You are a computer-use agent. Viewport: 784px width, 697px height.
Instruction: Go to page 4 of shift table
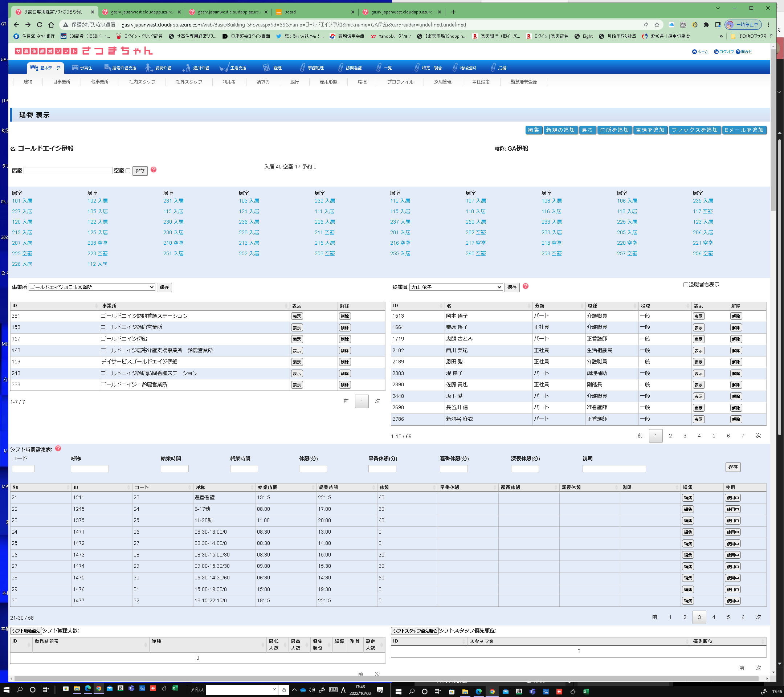[x=714, y=617]
